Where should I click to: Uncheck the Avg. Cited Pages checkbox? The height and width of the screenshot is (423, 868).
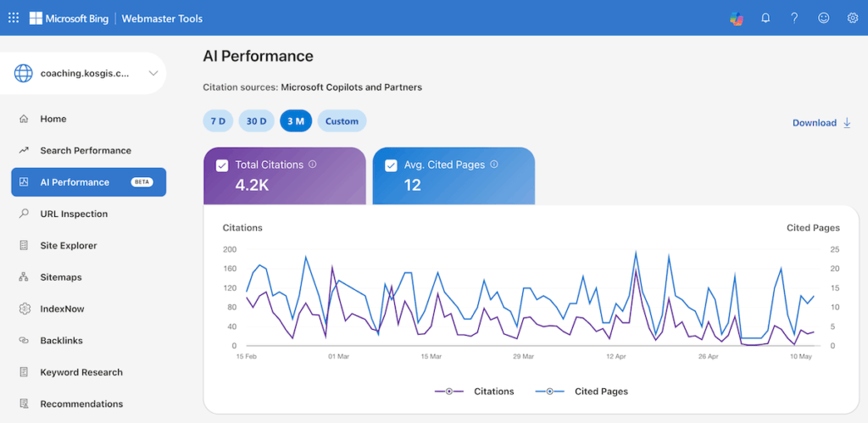tap(391, 165)
